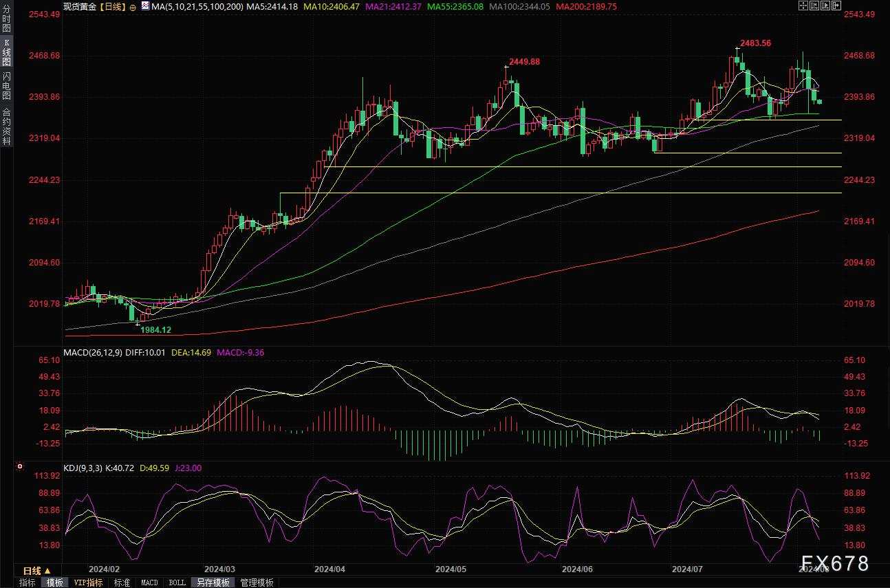The width and height of the screenshot is (890, 588).
Task: Click the 2483.56 high price label
Action: (x=756, y=43)
